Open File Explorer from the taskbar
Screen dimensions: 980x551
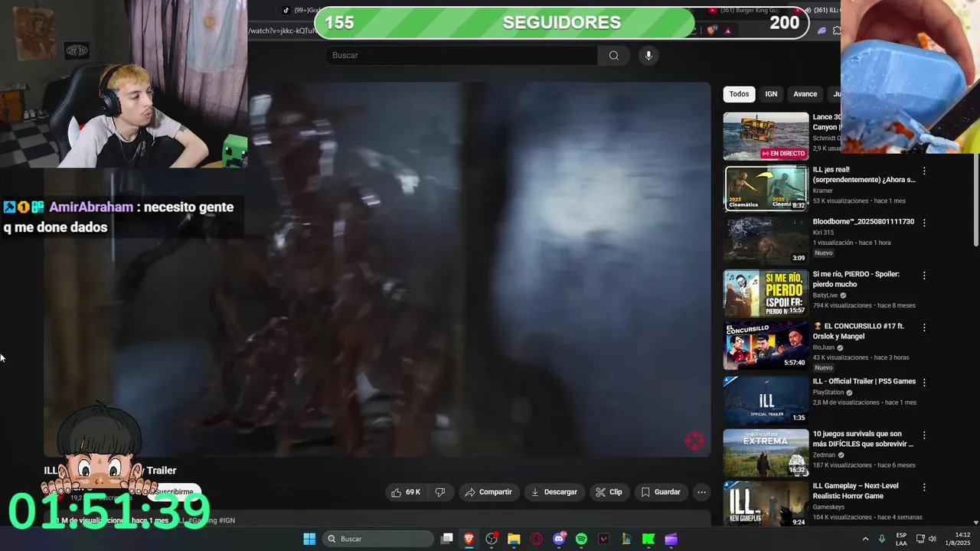[x=514, y=539]
